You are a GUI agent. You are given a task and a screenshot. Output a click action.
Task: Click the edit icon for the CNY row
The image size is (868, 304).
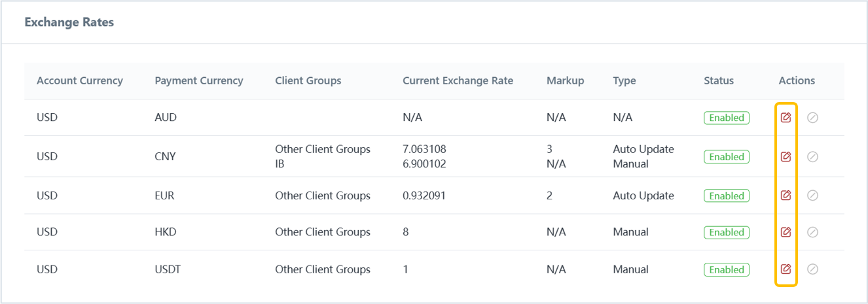786,157
